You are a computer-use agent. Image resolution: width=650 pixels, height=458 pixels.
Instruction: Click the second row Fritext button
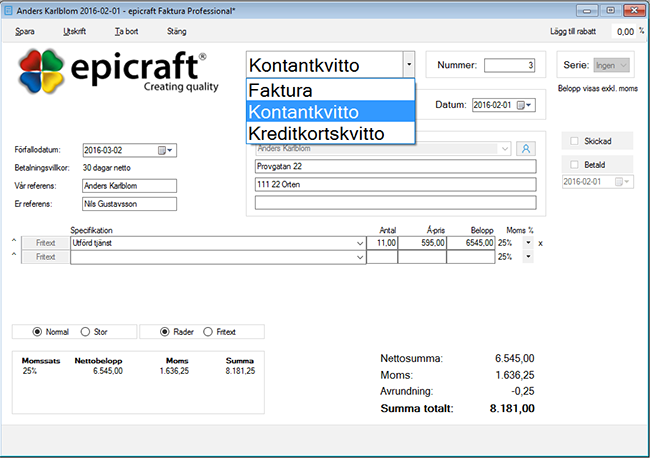point(45,257)
